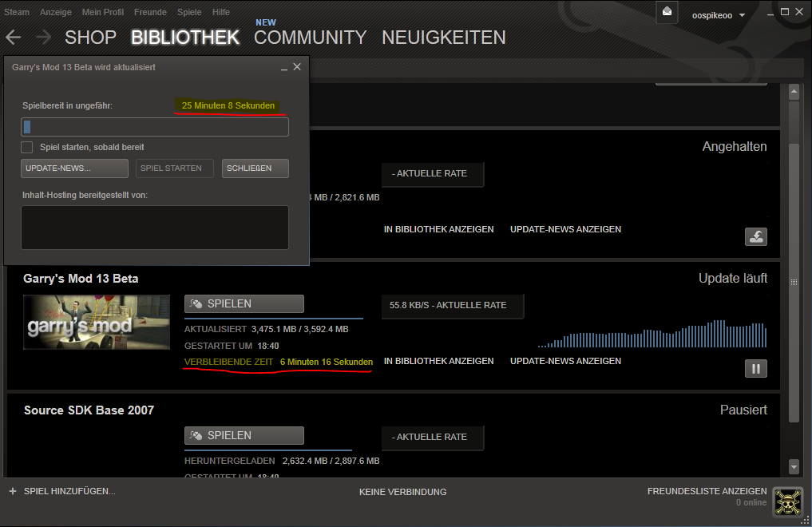Screen dimensions: 812x527
Task: Switch to the COMMUNITY tab
Action: click(x=310, y=38)
